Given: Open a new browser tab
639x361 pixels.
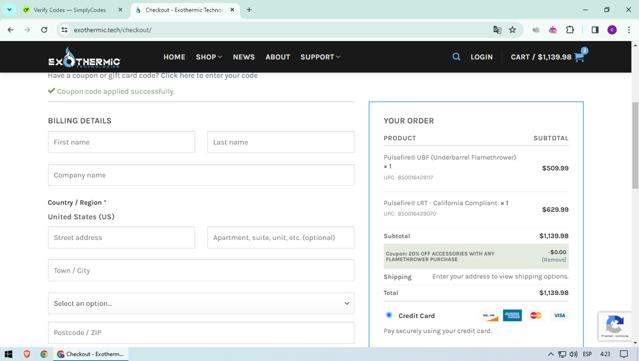Looking at the screenshot, I should pyautogui.click(x=249, y=10).
